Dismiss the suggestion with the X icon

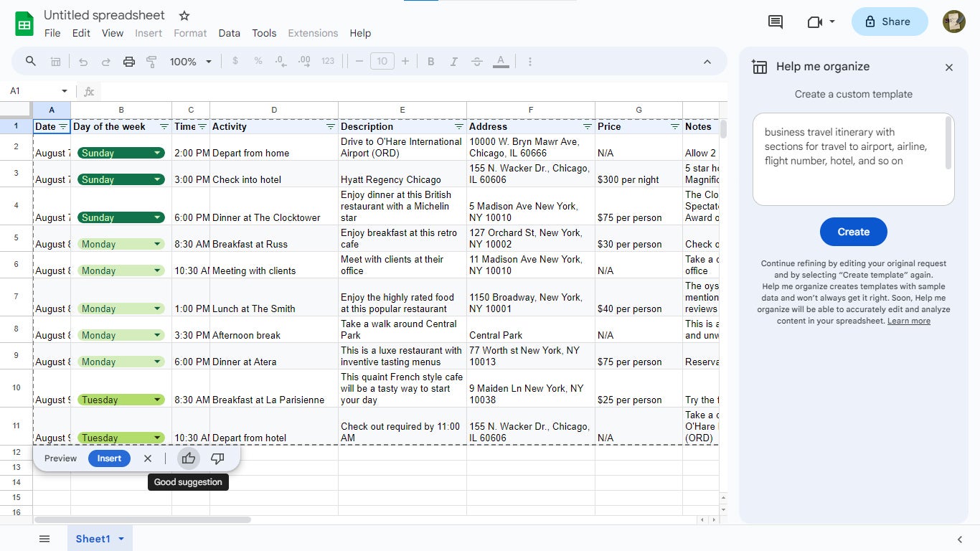point(148,458)
